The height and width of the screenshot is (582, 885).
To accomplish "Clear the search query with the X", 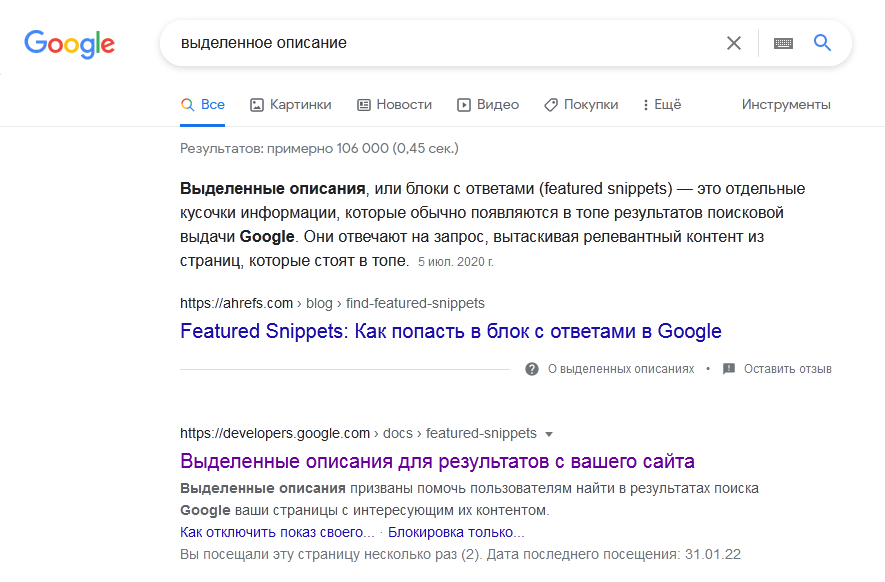I will pos(734,43).
